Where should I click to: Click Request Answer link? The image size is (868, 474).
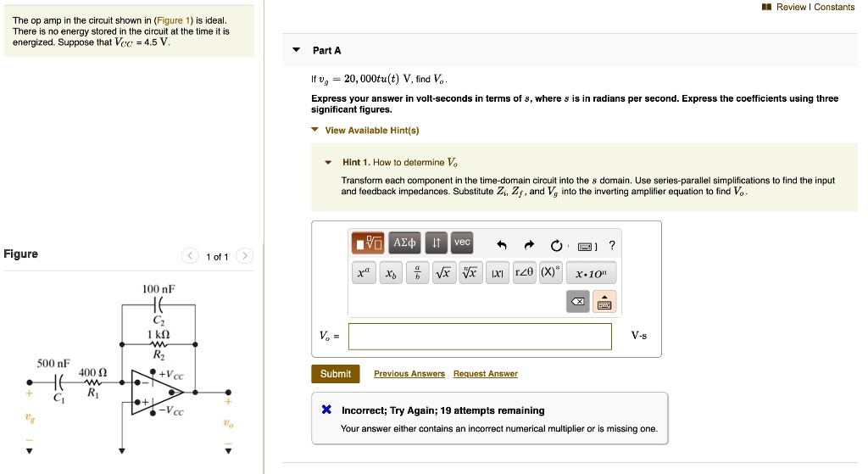(x=486, y=374)
